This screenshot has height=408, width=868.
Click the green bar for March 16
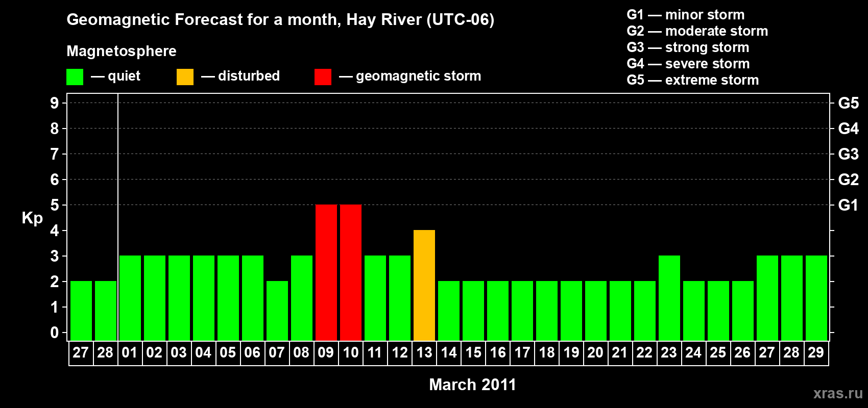pos(498,311)
